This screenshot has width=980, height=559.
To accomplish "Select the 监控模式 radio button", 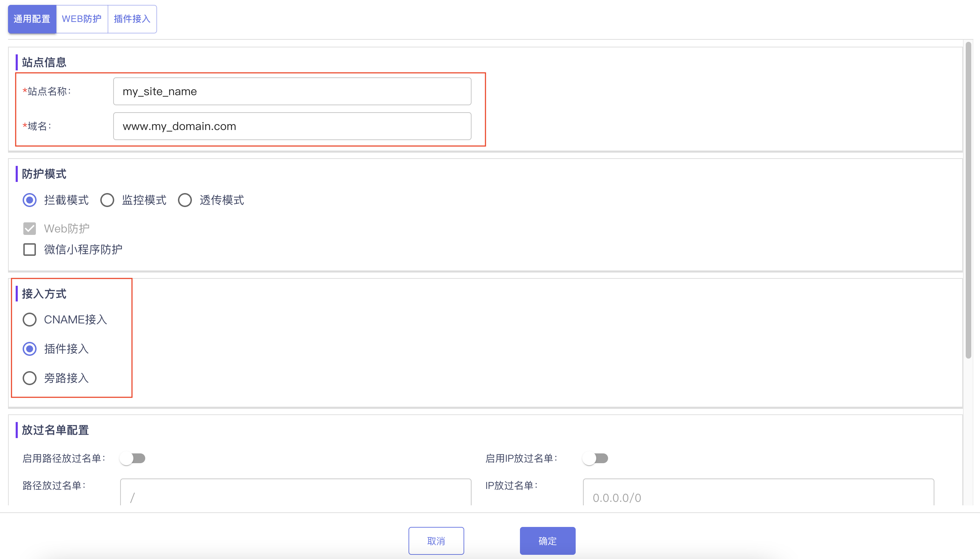I will [107, 200].
